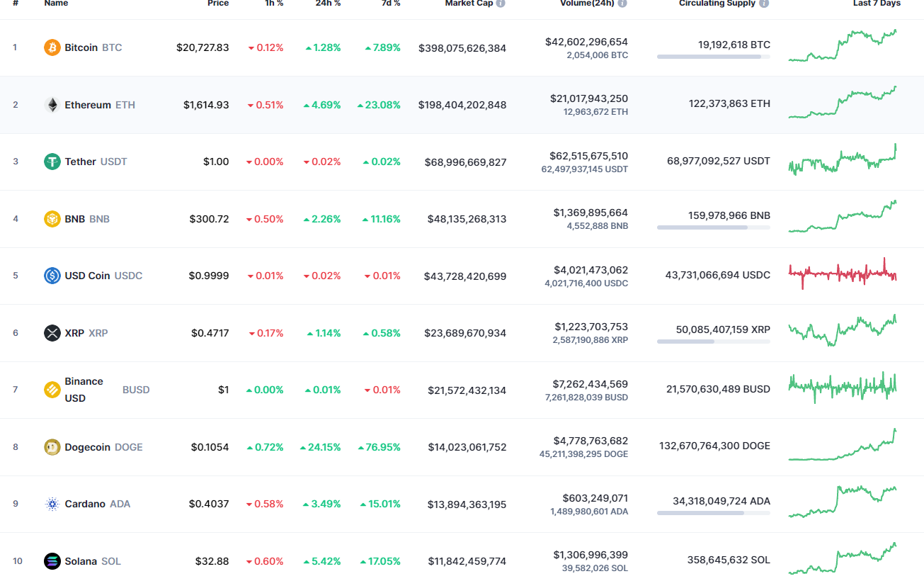The height and width of the screenshot is (586, 924).
Task: Click the USD Coin logo icon
Action: pos(51,275)
